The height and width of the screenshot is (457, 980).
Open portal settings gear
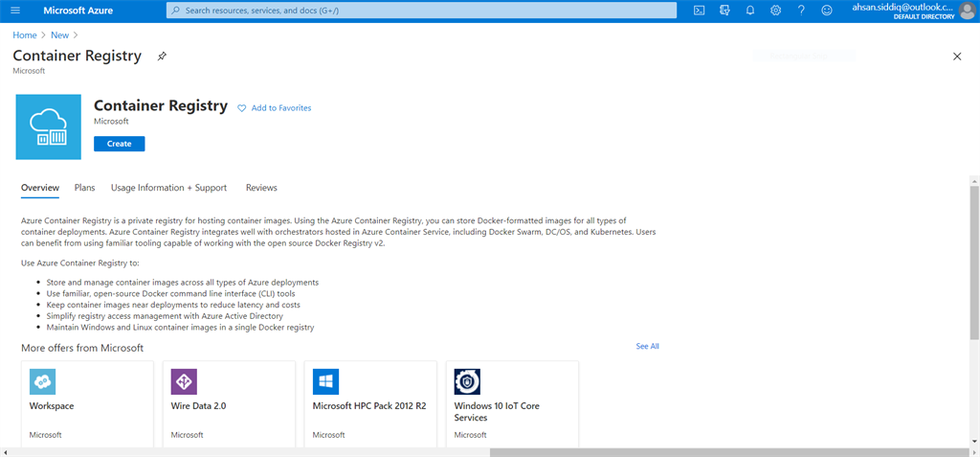pyautogui.click(x=775, y=11)
